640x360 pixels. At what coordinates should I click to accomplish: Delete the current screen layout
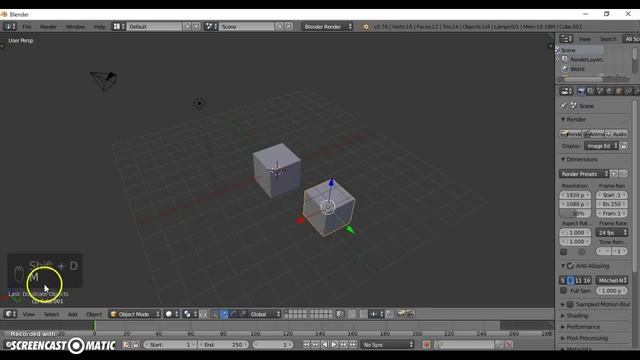point(196,27)
